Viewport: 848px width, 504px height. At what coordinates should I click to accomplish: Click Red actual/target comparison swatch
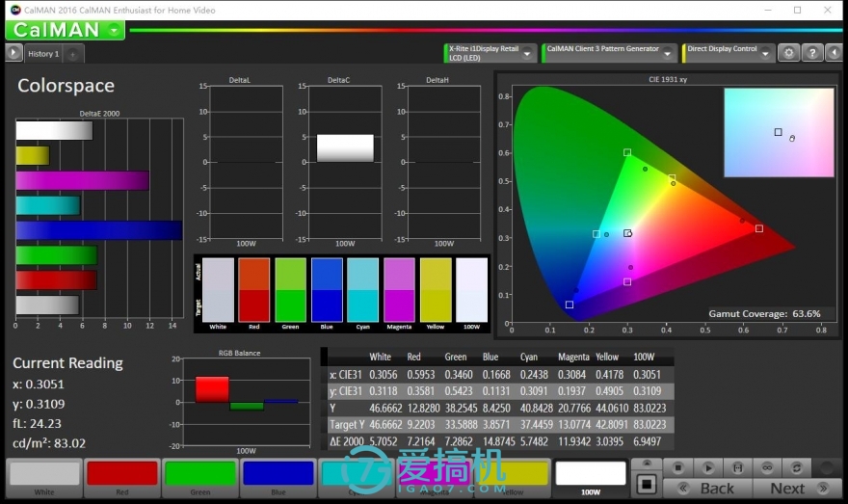point(253,290)
